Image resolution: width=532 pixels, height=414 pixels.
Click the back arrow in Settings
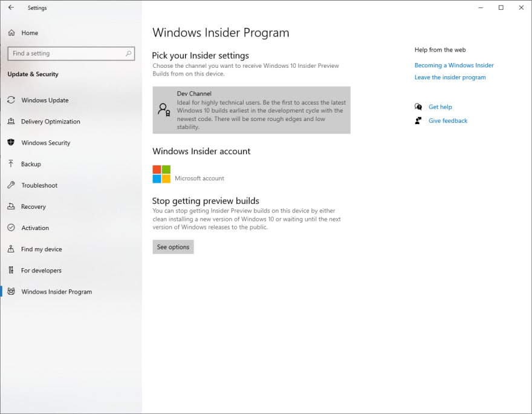(11, 7)
